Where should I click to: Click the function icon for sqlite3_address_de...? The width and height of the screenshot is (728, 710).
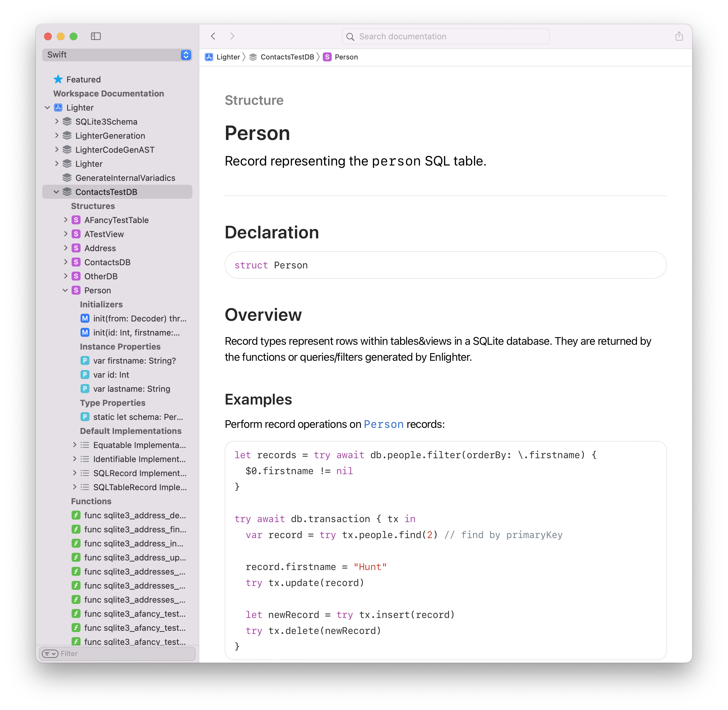76,515
